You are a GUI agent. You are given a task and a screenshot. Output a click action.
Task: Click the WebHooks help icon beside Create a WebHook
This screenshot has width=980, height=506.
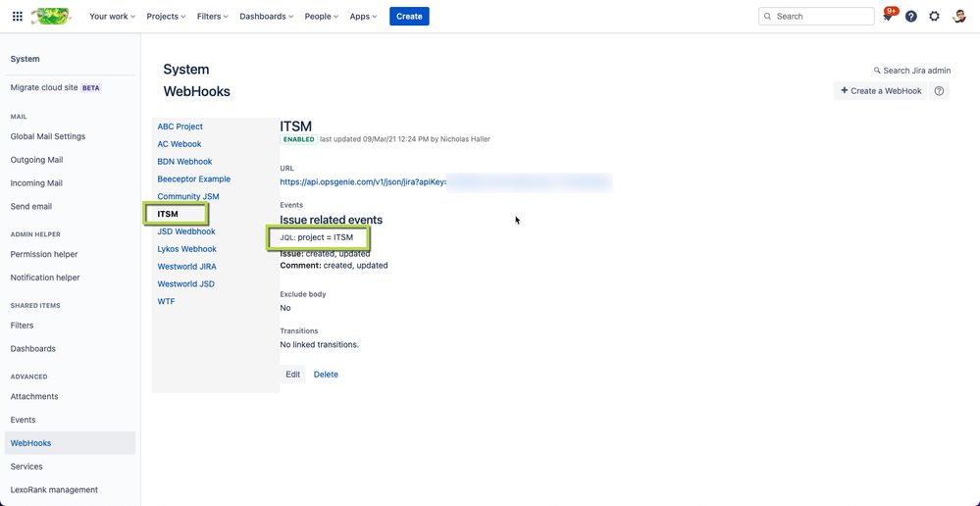939,90
